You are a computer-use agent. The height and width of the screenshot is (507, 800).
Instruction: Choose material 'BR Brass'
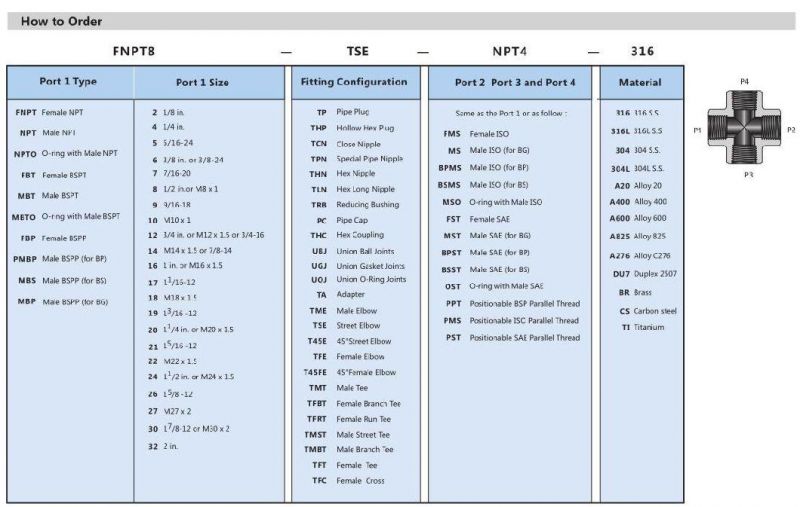pyautogui.click(x=635, y=293)
